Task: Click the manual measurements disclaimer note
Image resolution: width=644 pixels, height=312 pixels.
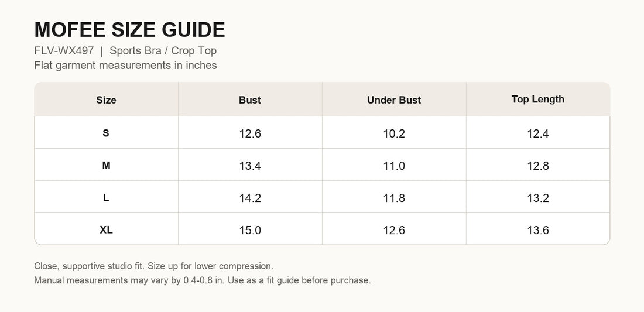Action: click(x=203, y=280)
